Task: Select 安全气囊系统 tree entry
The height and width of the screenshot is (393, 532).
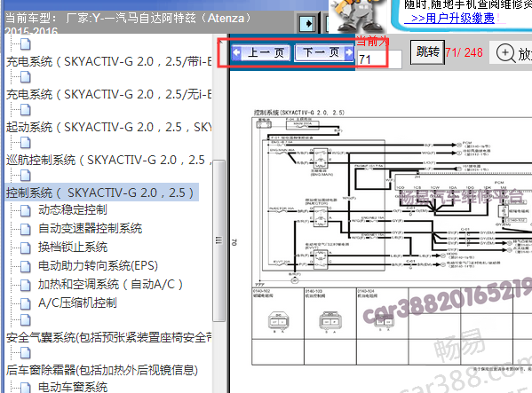Action: pyautogui.click(x=108, y=337)
